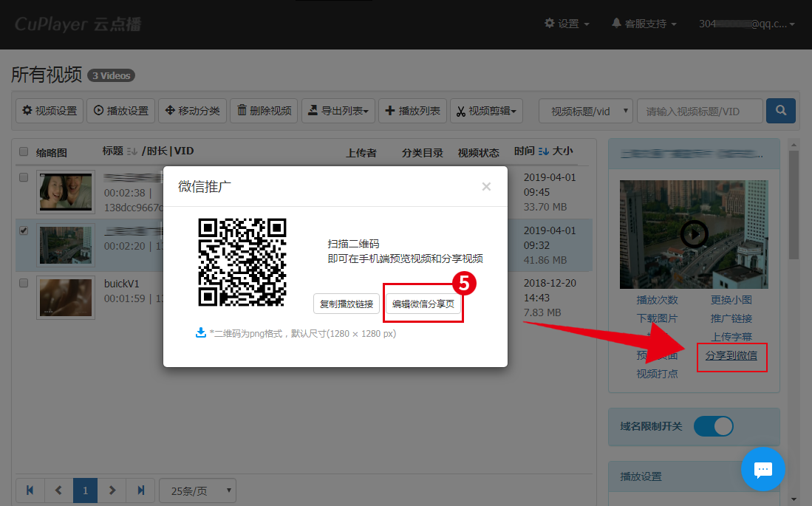This screenshot has height=506, width=812.
Task: Click the 编辑微信分享页 button
Action: [423, 304]
